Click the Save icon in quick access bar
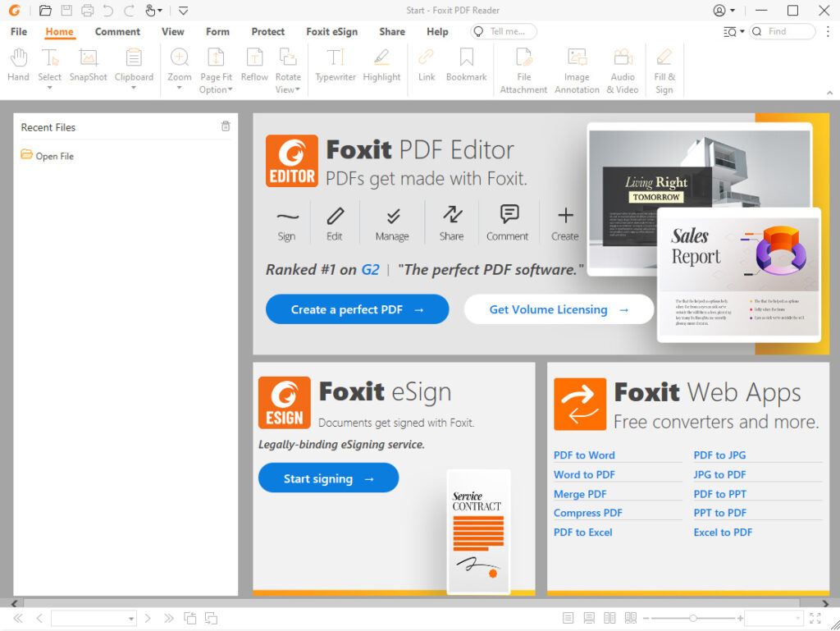 66,10
